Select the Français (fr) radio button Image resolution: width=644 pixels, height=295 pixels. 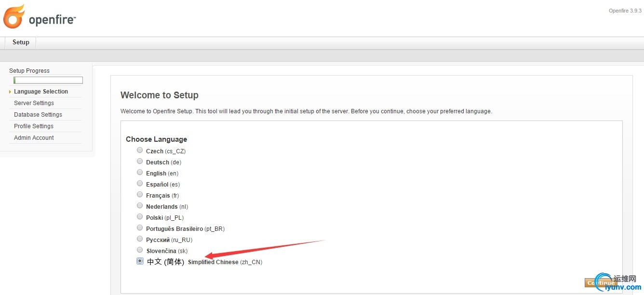point(140,195)
